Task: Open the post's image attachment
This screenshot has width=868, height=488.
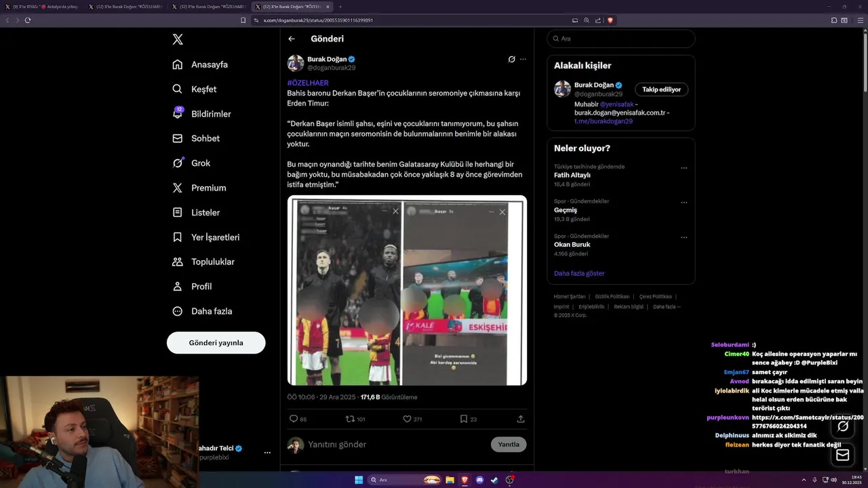Action: click(x=407, y=290)
